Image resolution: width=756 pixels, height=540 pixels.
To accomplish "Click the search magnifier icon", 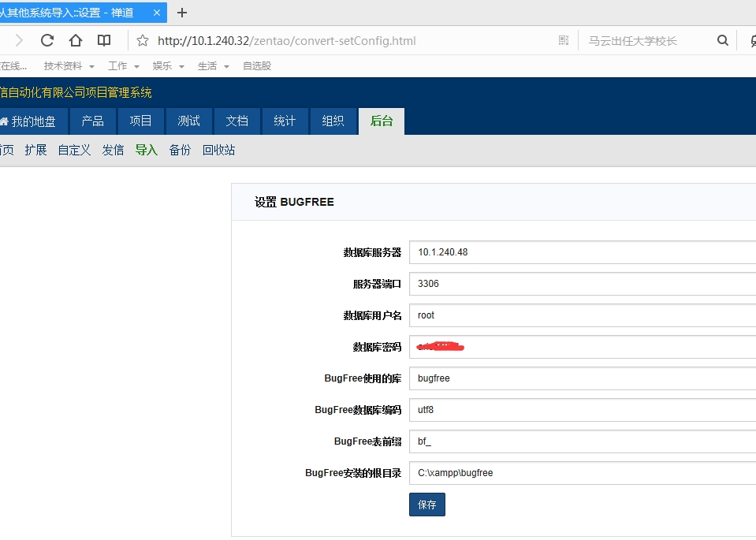I will [x=723, y=40].
